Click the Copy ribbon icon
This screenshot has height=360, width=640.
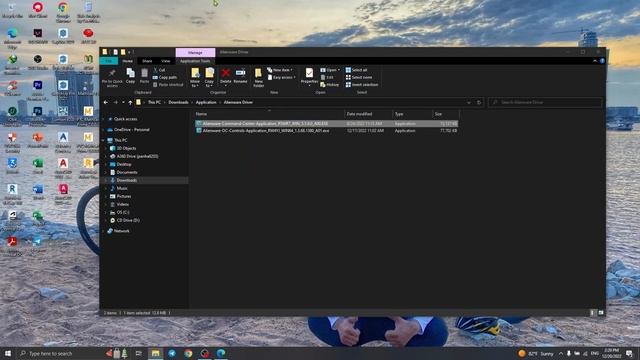[x=130, y=76]
